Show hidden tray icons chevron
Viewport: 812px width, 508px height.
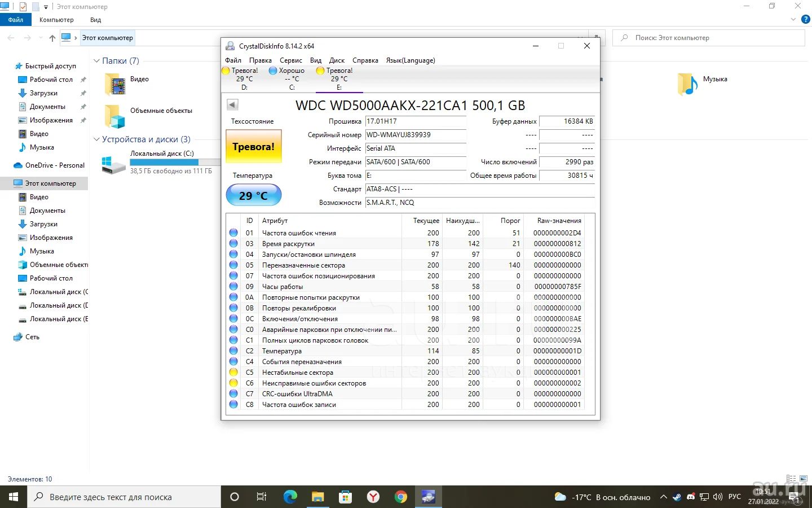(664, 497)
